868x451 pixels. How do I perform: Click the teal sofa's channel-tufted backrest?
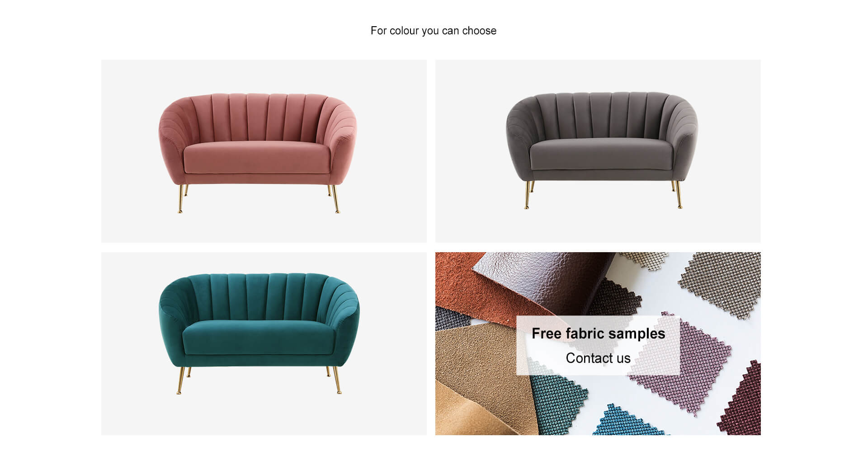[x=259, y=297]
